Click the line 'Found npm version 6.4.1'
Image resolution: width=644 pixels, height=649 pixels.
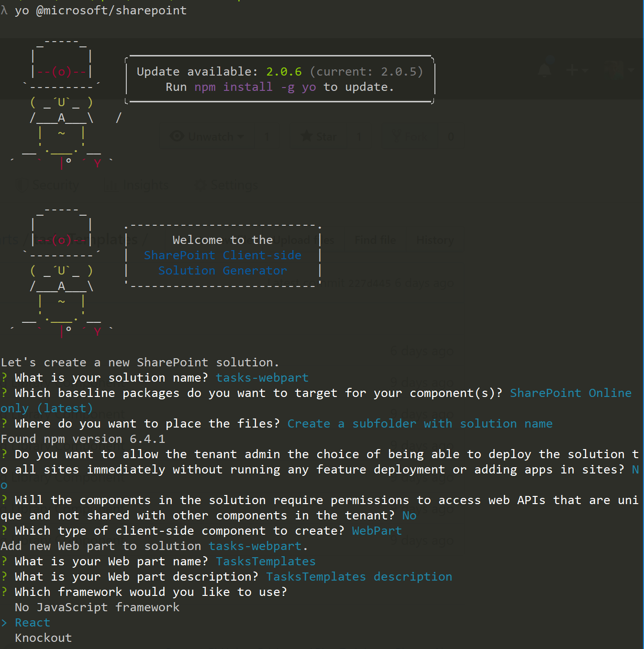83,439
